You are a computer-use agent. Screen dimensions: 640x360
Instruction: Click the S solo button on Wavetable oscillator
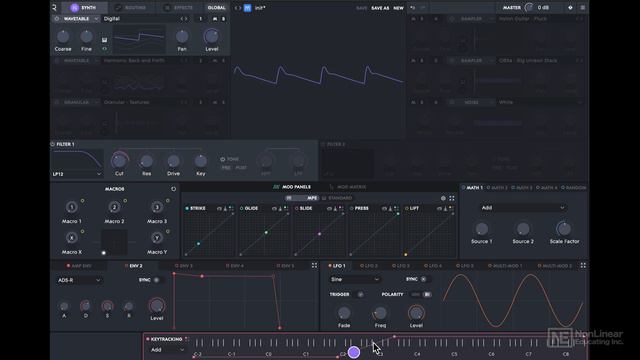point(223,19)
